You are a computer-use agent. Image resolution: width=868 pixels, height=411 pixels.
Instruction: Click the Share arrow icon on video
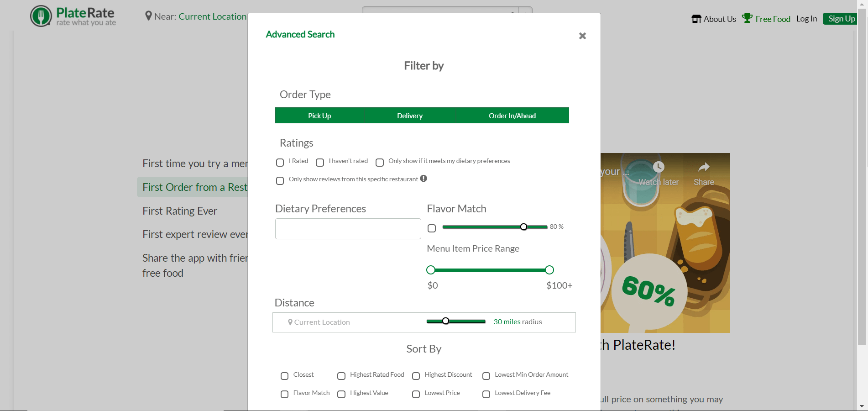(x=704, y=167)
